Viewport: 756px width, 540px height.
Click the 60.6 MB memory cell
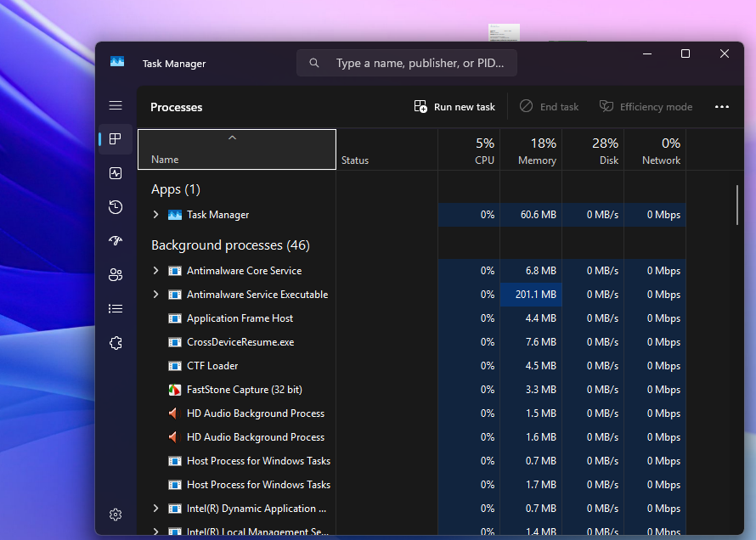[531, 215]
